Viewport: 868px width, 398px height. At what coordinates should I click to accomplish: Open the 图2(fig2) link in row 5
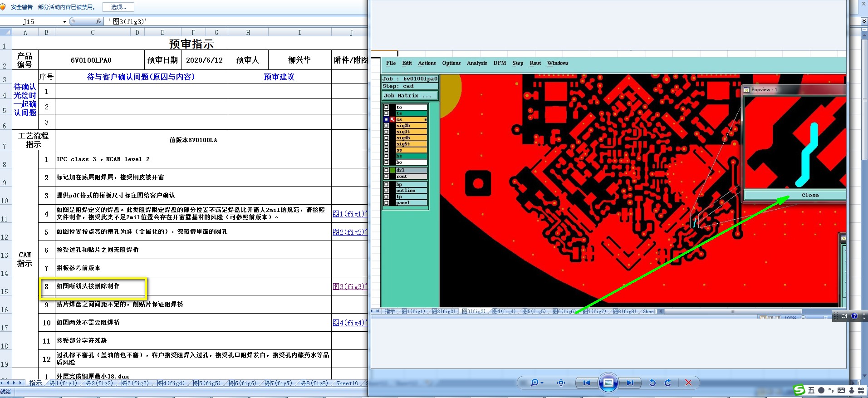point(349,232)
